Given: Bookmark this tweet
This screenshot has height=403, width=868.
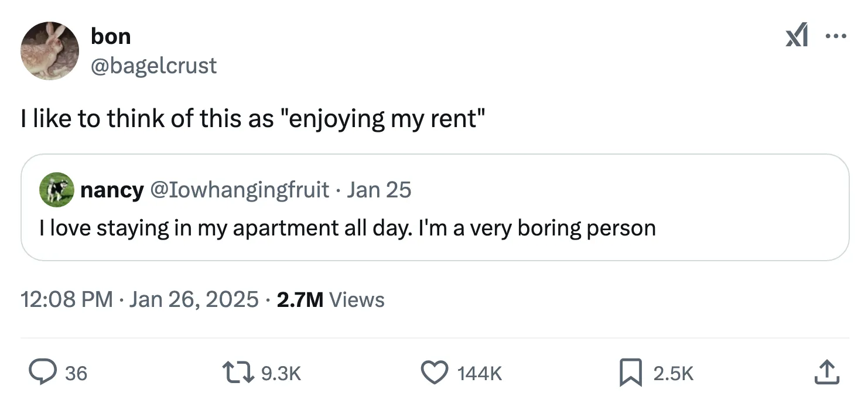Looking at the screenshot, I should click(631, 373).
